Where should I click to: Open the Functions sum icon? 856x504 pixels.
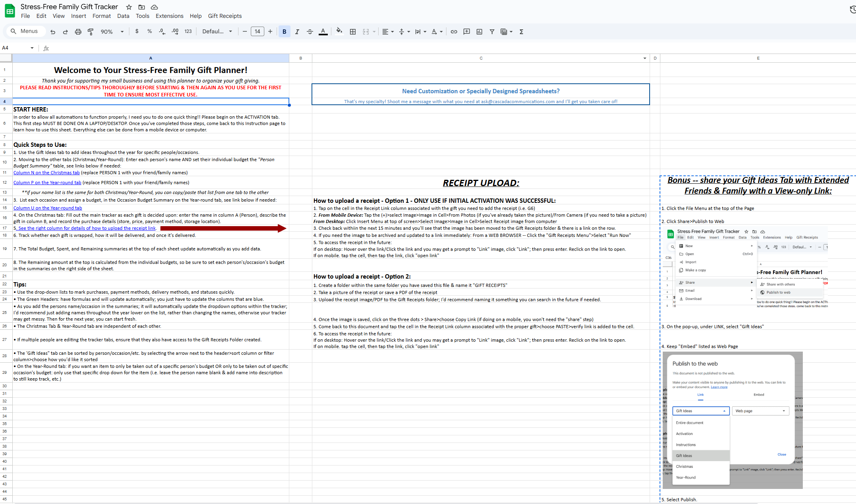pyautogui.click(x=521, y=31)
